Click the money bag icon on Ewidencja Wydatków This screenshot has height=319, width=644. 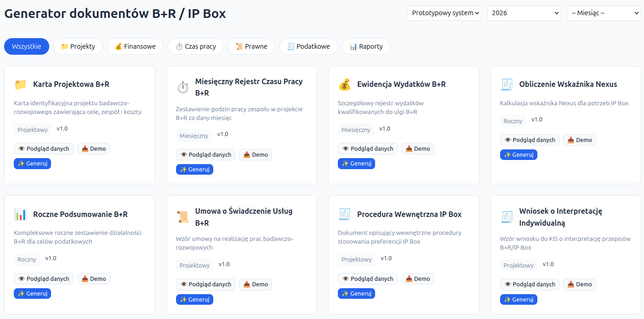pyautogui.click(x=345, y=85)
